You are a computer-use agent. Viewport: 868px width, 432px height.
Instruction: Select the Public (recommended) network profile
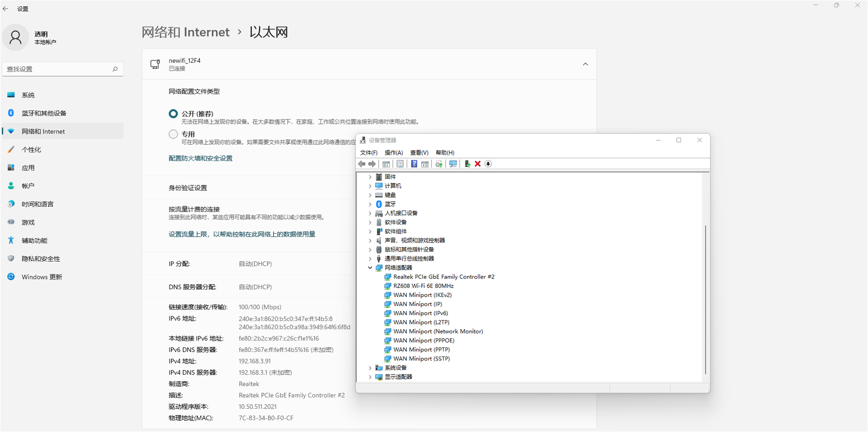[x=173, y=114]
